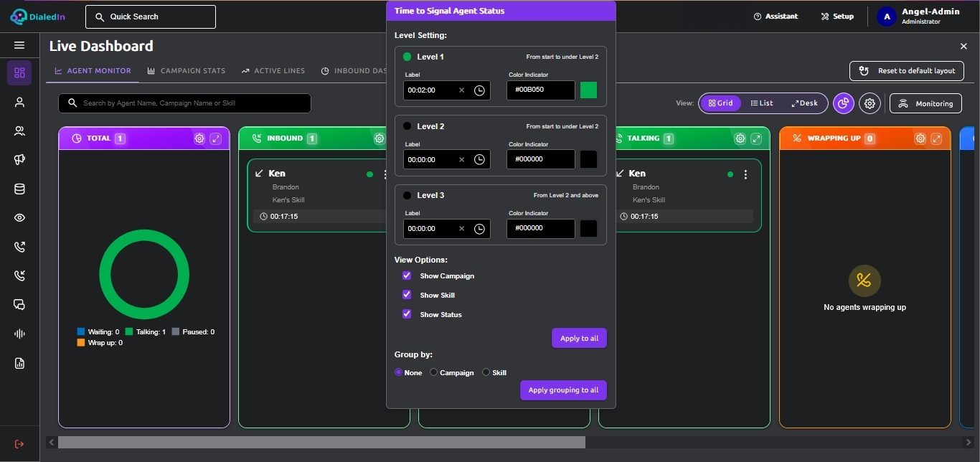
Task: Open the single user icon in sidebar
Action: pyautogui.click(x=19, y=103)
